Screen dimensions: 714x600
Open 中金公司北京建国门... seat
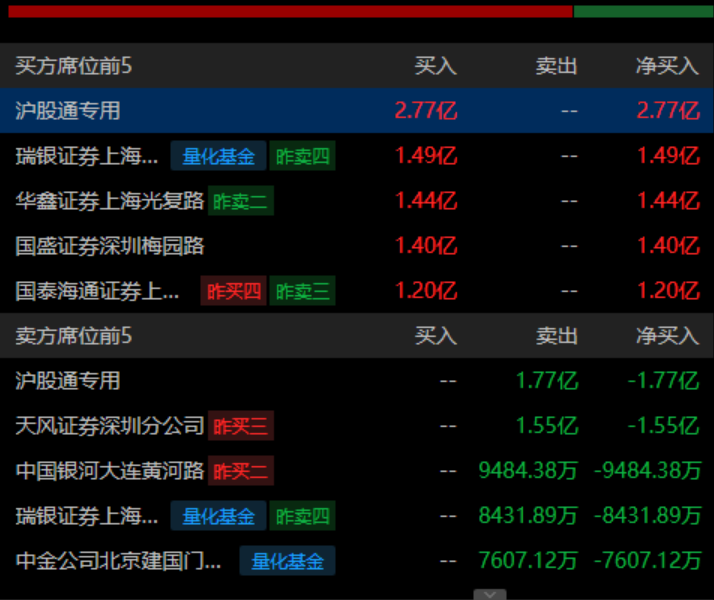point(118,561)
